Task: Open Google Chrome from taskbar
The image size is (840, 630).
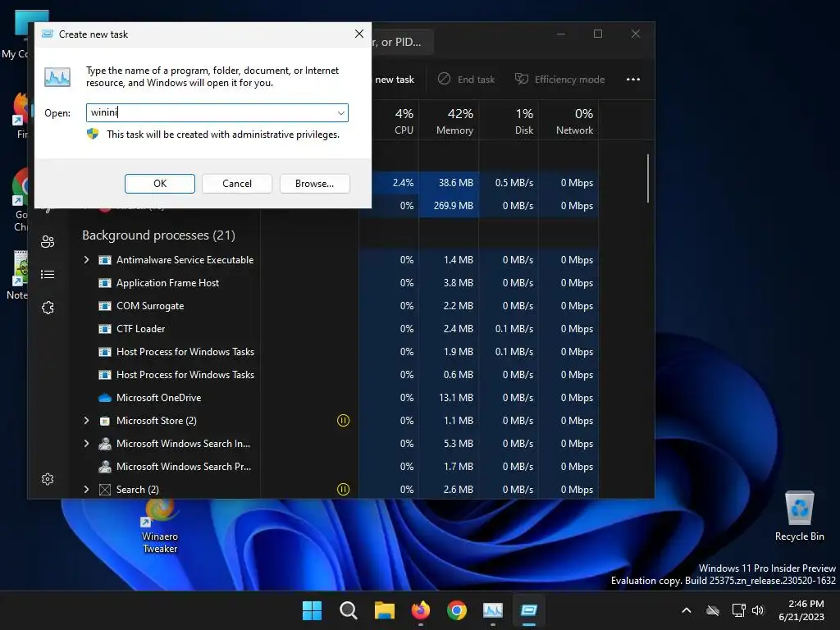Action: [456, 610]
